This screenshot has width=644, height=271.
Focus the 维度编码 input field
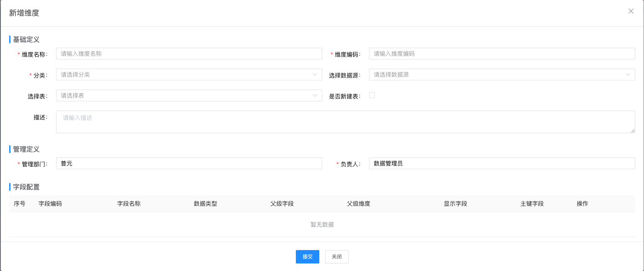coord(502,54)
